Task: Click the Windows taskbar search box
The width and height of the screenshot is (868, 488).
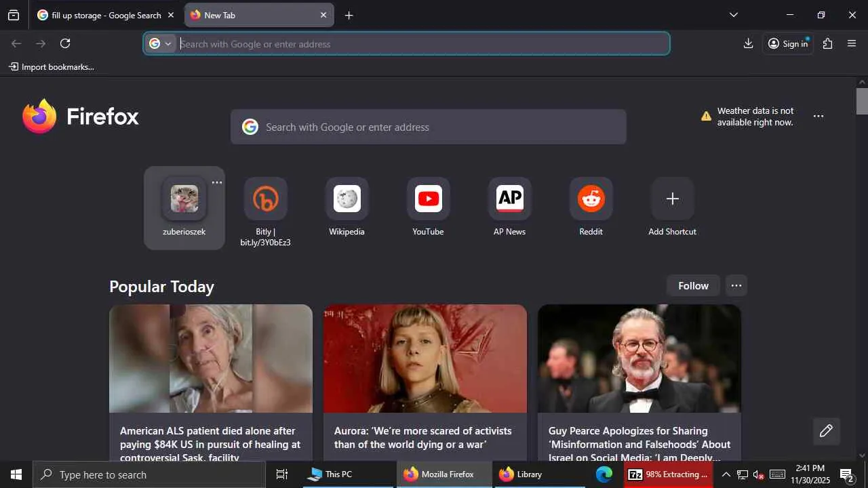Action: click(x=149, y=474)
